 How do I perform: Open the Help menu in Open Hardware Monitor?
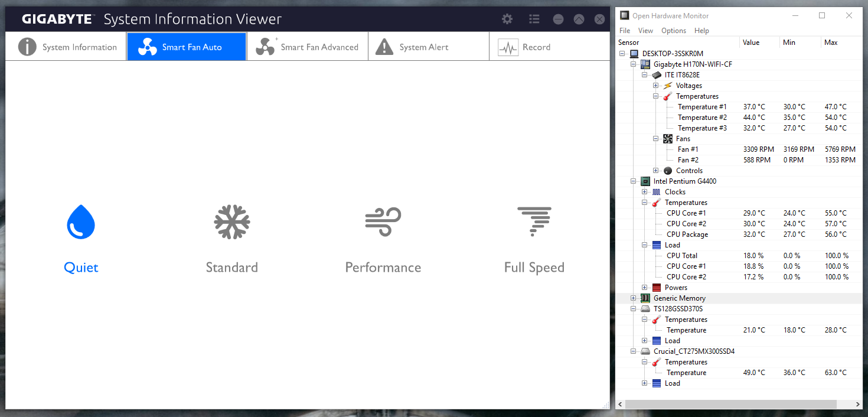pyautogui.click(x=701, y=31)
